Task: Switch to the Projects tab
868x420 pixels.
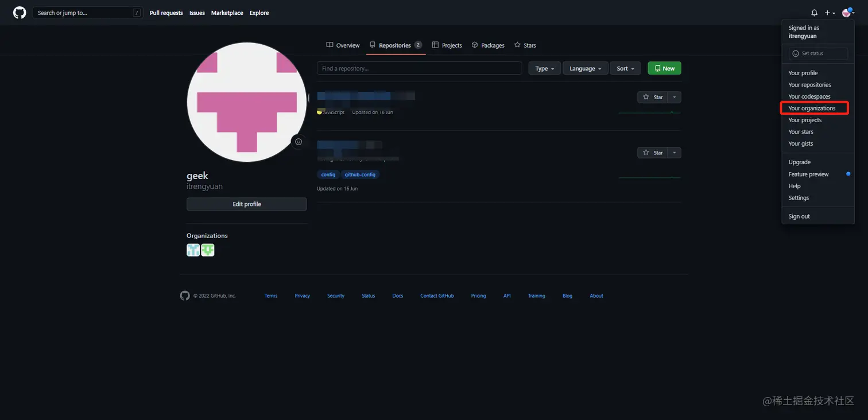Action: 447,45
